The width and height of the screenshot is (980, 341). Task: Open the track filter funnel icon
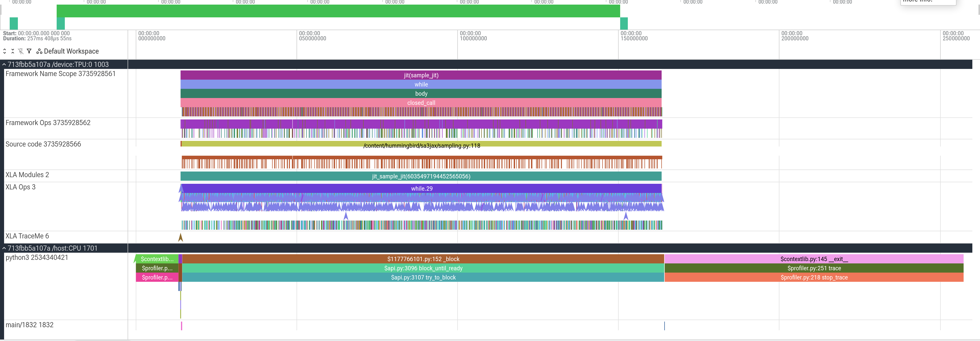pos(29,51)
